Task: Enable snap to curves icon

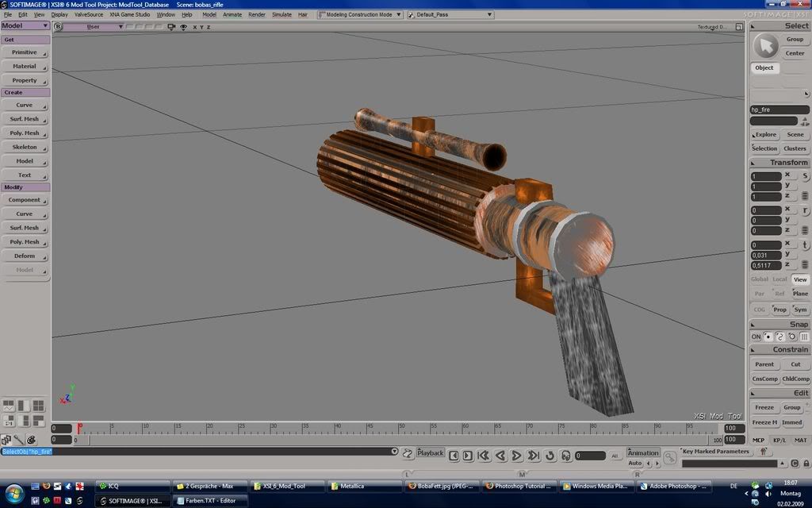Action: pyautogui.click(x=780, y=337)
